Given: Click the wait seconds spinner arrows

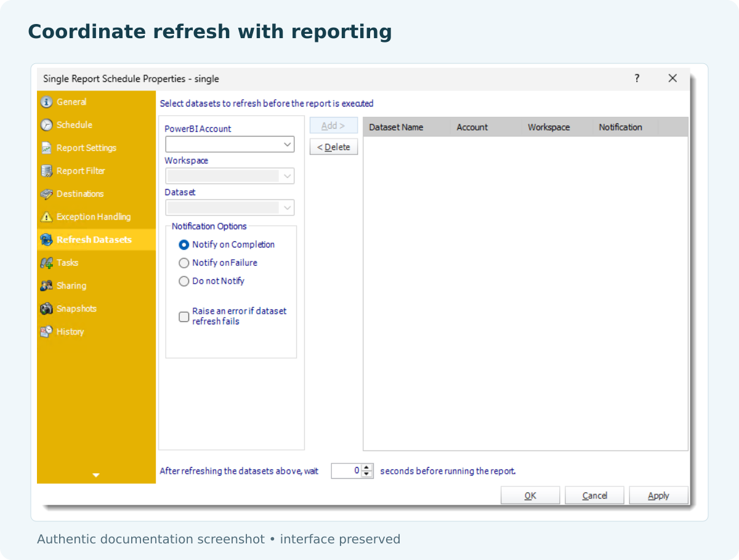Looking at the screenshot, I should pyautogui.click(x=368, y=471).
